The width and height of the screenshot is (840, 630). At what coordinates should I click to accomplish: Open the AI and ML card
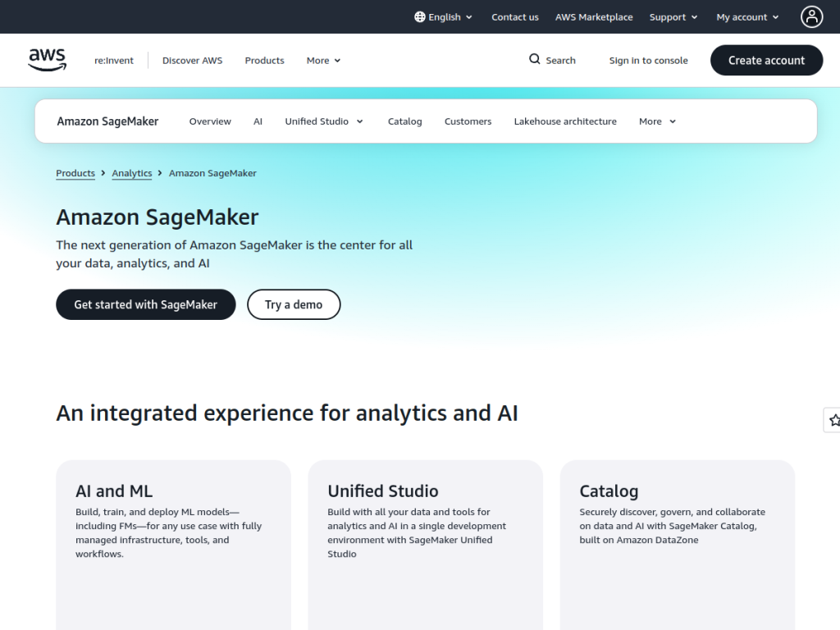pyautogui.click(x=174, y=545)
